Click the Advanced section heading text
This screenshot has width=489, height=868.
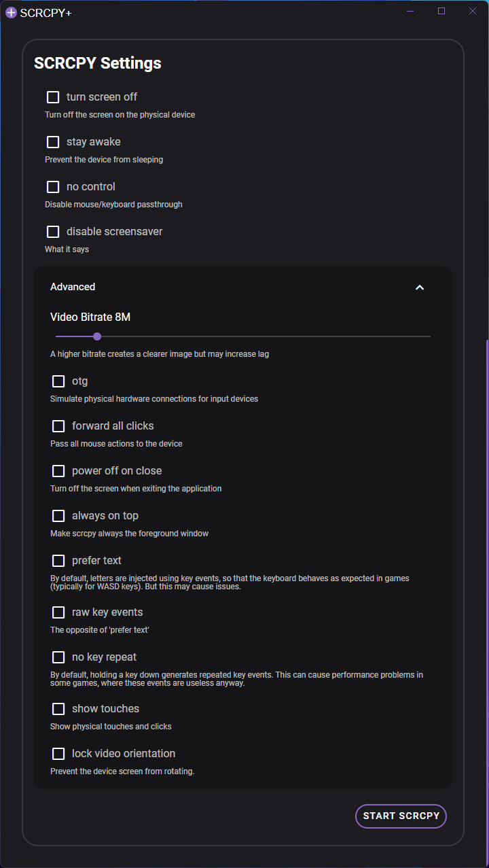[73, 287]
